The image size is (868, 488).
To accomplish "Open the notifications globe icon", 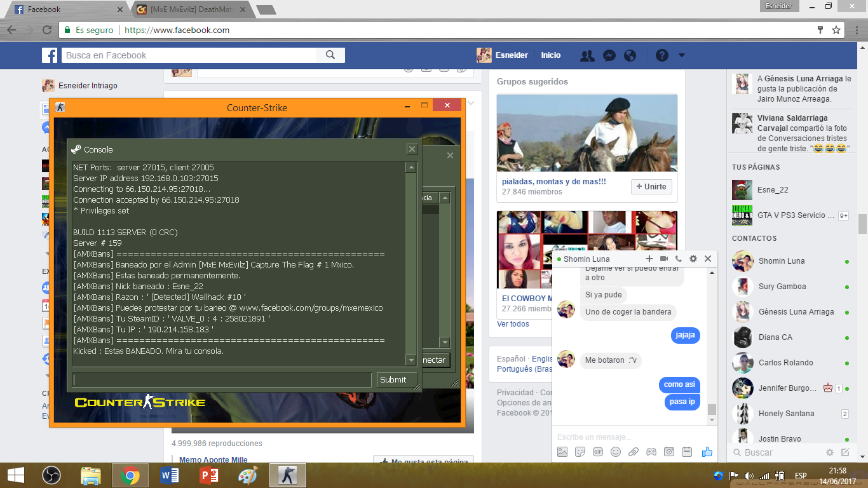I will 630,55.
